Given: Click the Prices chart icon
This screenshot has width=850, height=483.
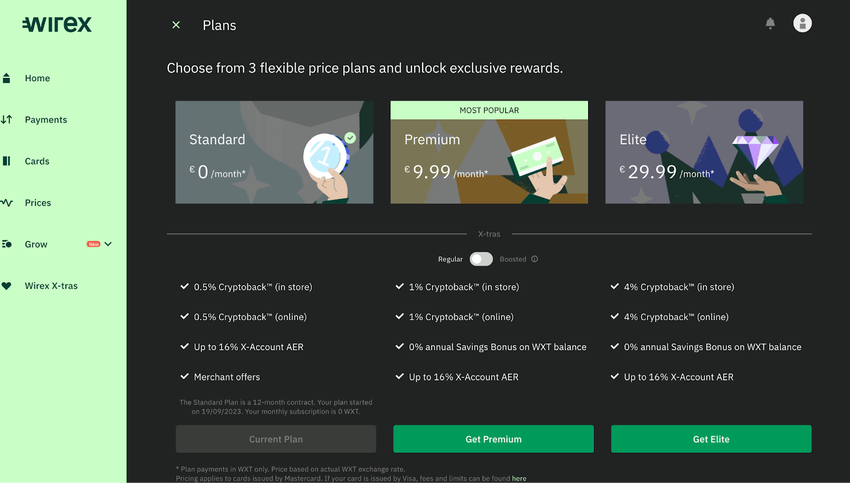Looking at the screenshot, I should 6,203.
